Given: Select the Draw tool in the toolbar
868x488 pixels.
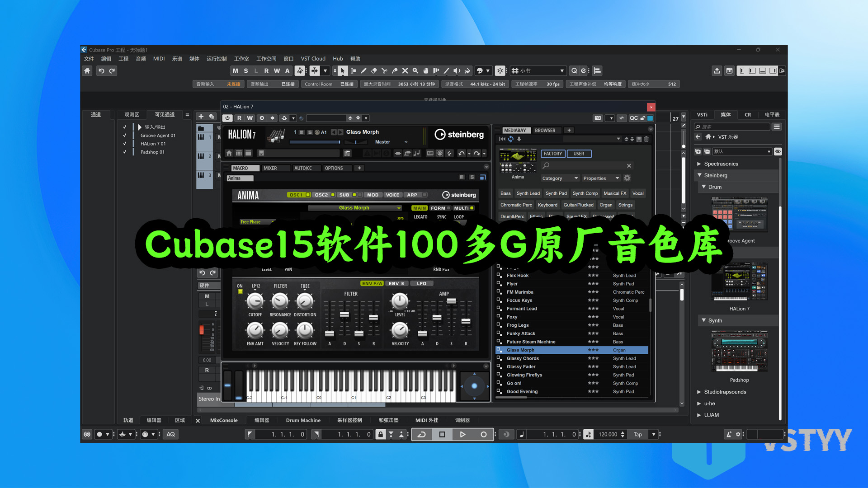Looking at the screenshot, I should 364,70.
